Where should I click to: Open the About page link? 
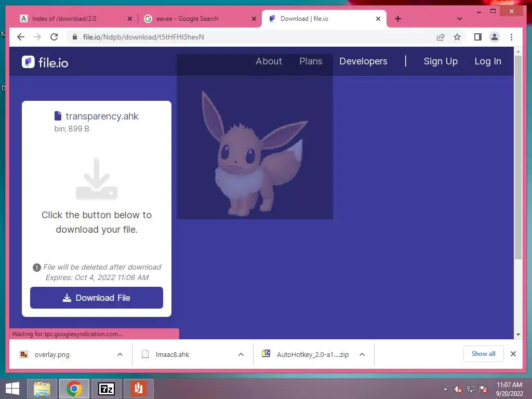pyautogui.click(x=269, y=61)
